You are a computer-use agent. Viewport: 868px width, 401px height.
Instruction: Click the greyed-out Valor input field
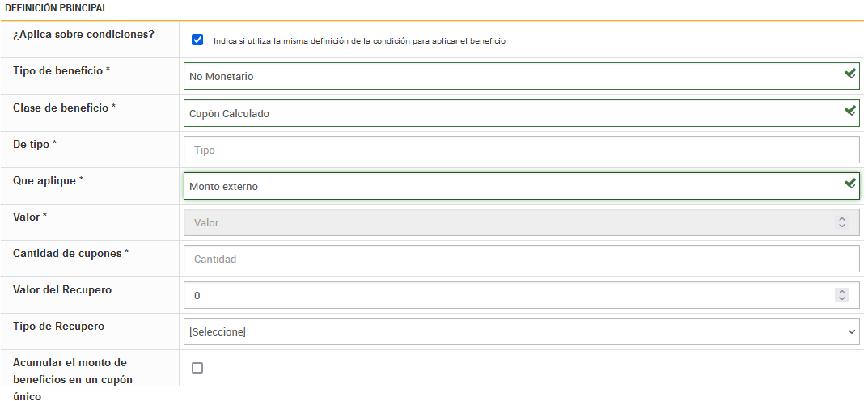click(x=510, y=222)
